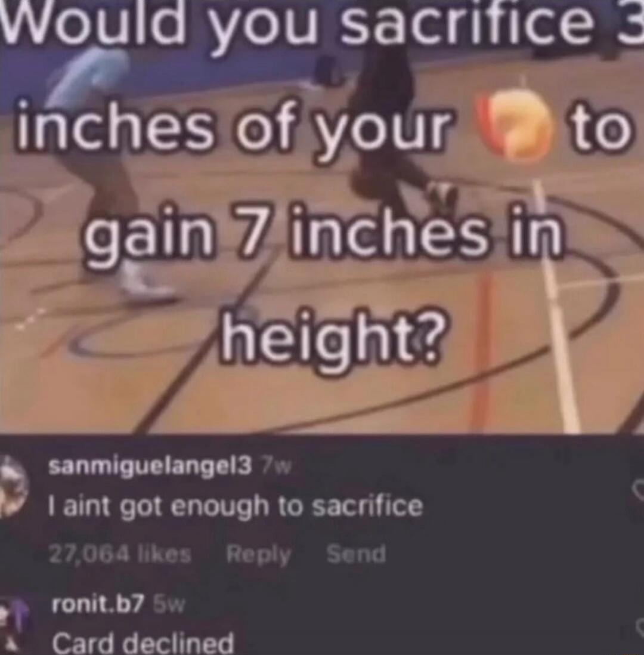
Task: Open the ronit.b7 username link
Action: click(98, 605)
